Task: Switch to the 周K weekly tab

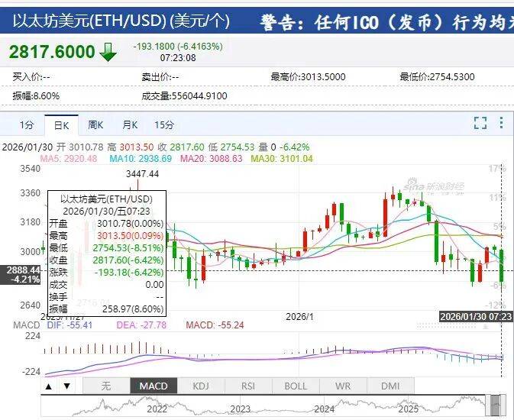Action: coord(95,125)
